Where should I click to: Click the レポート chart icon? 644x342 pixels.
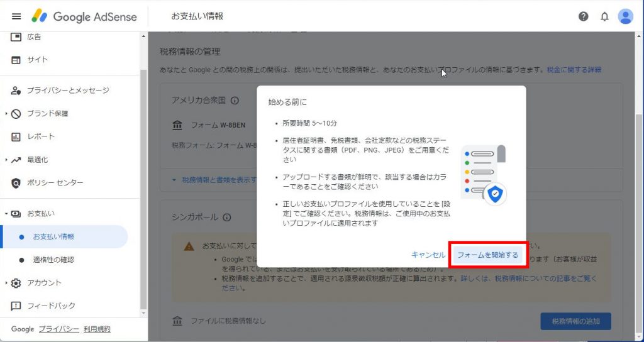[x=16, y=136]
